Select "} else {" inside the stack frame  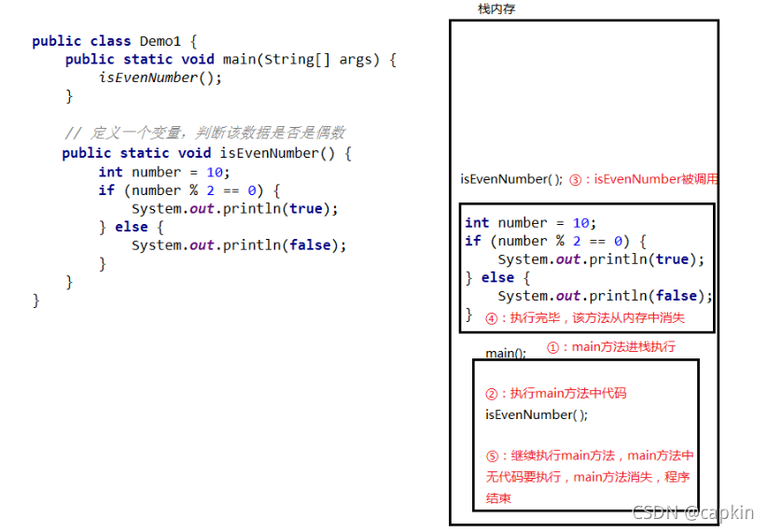pyautogui.click(x=497, y=278)
